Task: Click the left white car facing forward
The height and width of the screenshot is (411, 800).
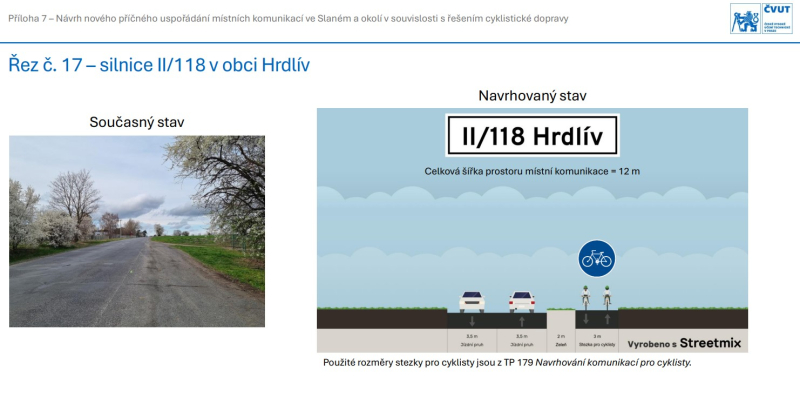Action: [472, 301]
